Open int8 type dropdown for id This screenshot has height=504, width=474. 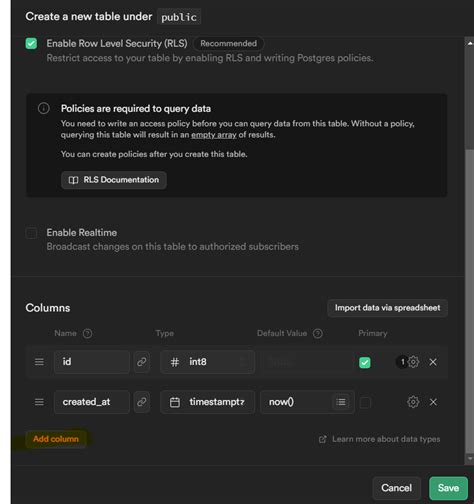point(207,362)
